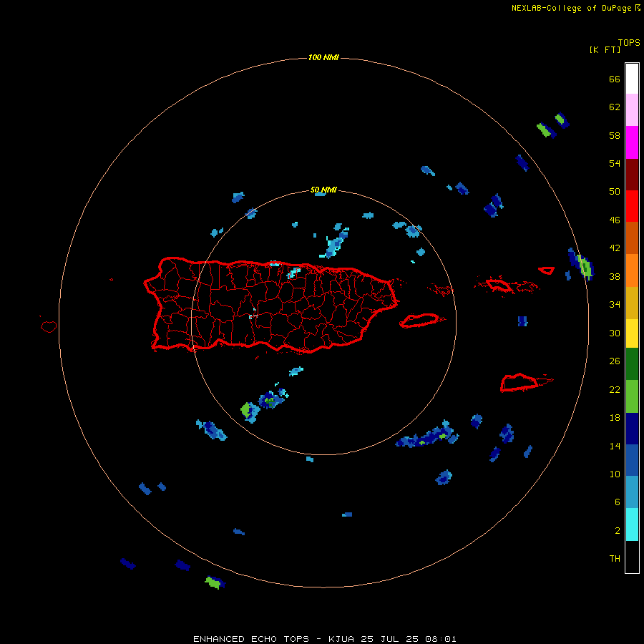Click the white 66 kft legend swatch
Image resolution: width=644 pixels, height=644 pixels.
(x=632, y=79)
